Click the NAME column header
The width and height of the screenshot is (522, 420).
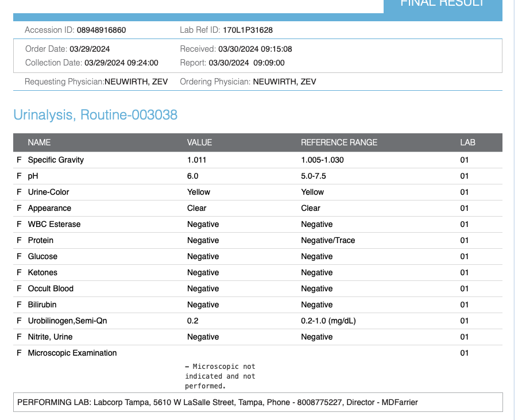pyautogui.click(x=39, y=142)
